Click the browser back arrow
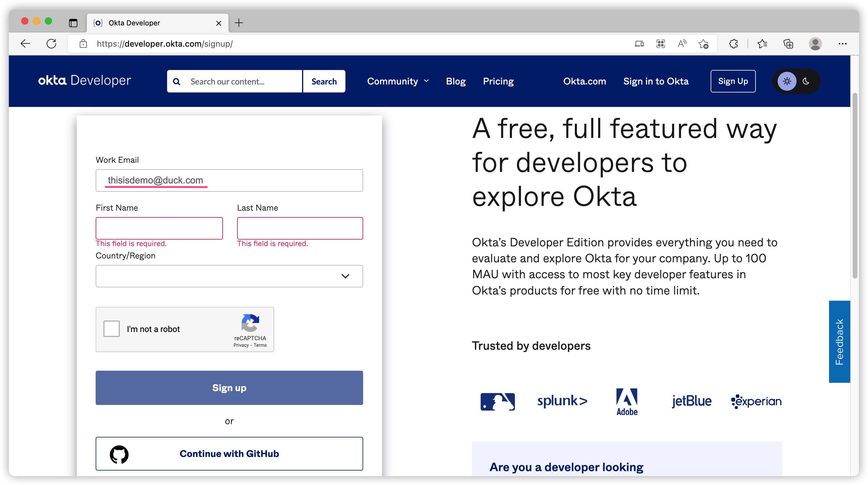Viewport: 868px width, 485px height. (25, 43)
